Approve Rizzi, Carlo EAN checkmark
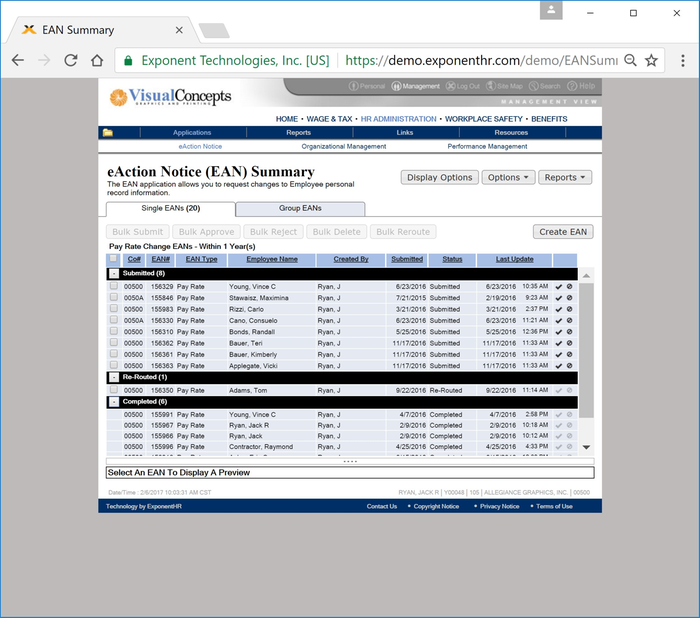This screenshot has width=700, height=618. point(558,309)
